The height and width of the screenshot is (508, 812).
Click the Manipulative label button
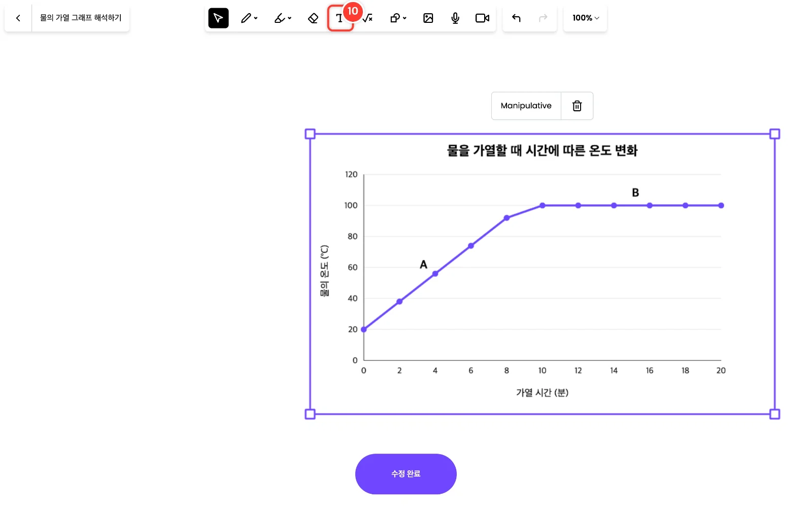coord(526,106)
